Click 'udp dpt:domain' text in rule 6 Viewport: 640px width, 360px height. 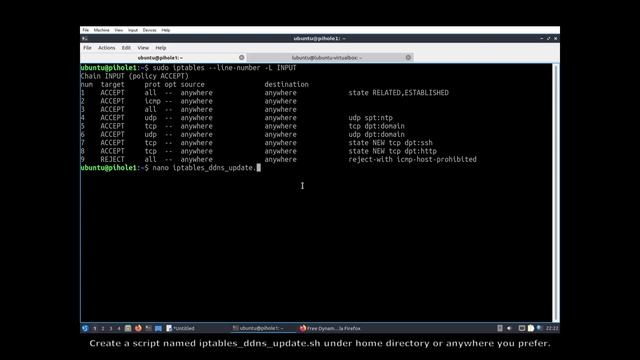(x=376, y=134)
